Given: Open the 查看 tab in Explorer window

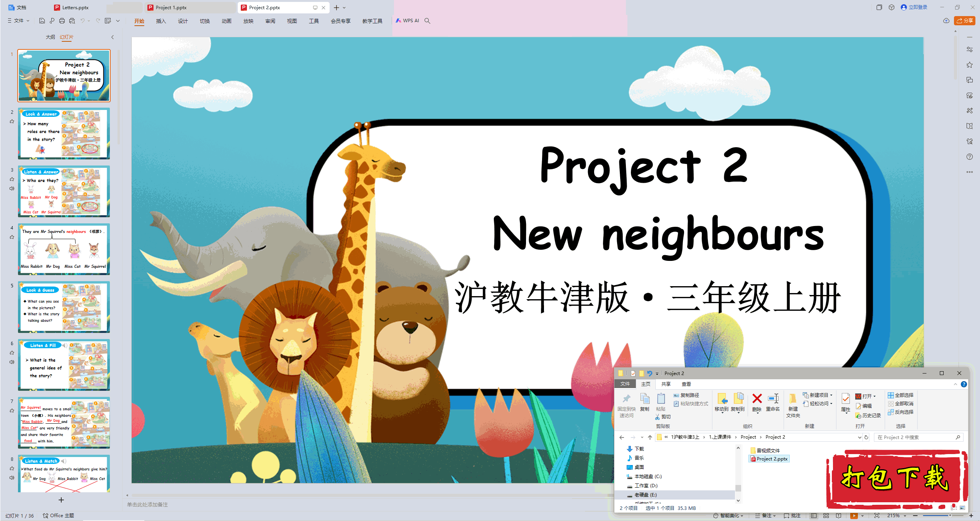Looking at the screenshot, I should coord(686,384).
